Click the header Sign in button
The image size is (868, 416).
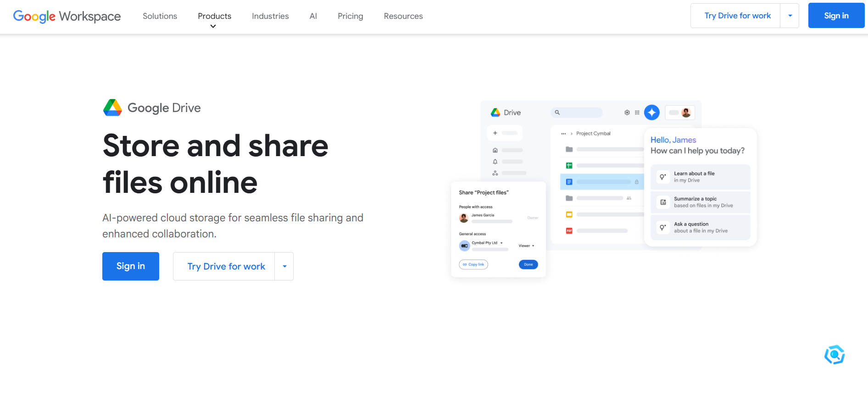(x=836, y=16)
